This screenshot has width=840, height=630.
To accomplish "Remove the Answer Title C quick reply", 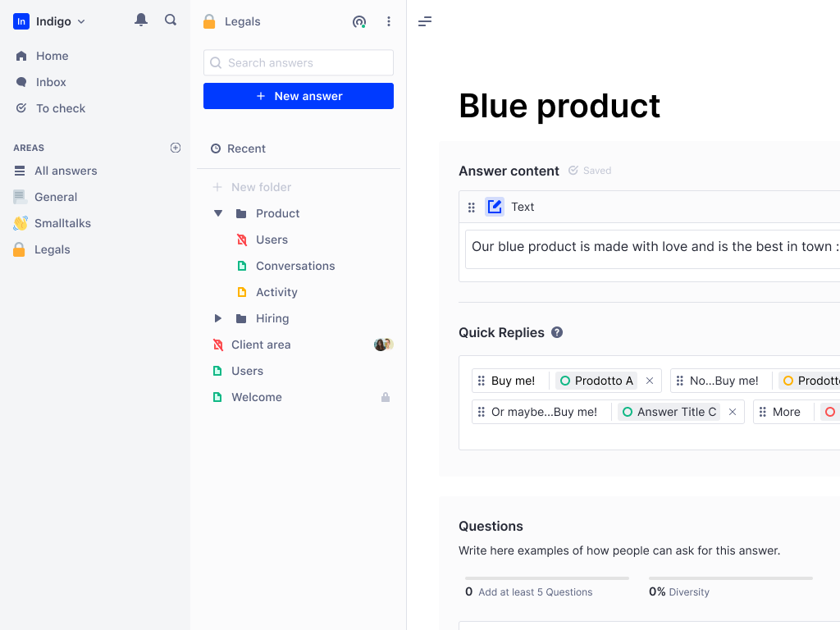I will point(733,412).
